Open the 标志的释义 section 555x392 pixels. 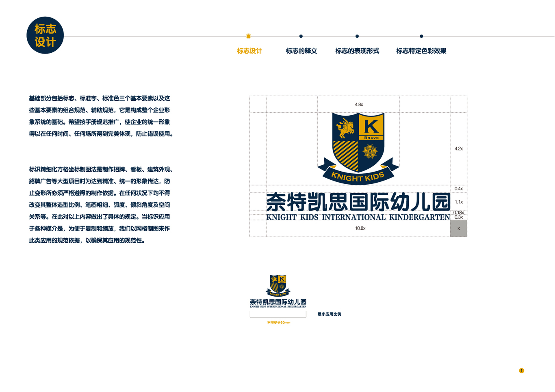click(x=301, y=51)
